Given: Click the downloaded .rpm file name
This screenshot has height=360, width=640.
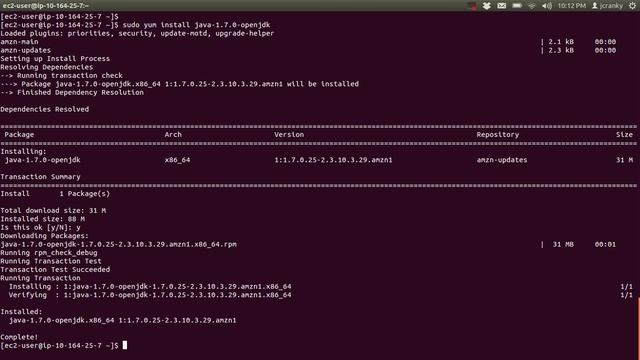Looking at the screenshot, I should (x=119, y=244).
